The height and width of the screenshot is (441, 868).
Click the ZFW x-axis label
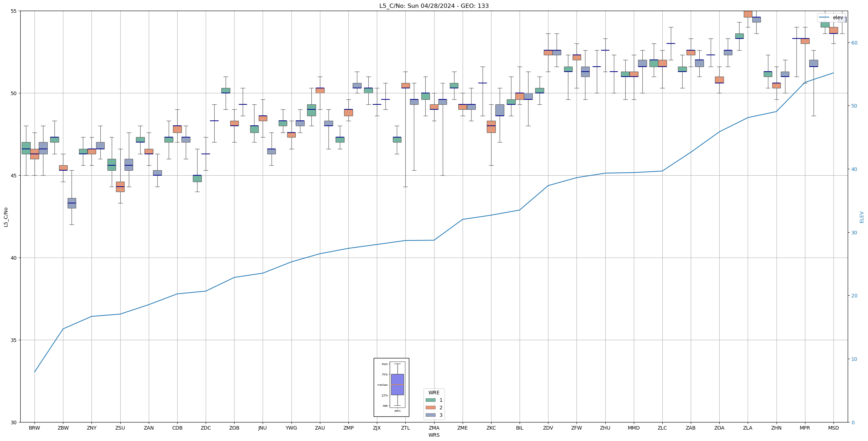[577, 428]
